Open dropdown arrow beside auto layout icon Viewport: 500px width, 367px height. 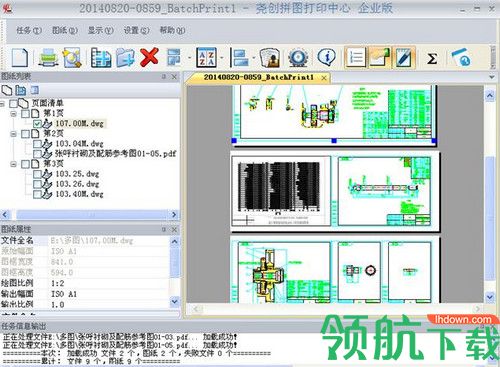click(x=189, y=58)
